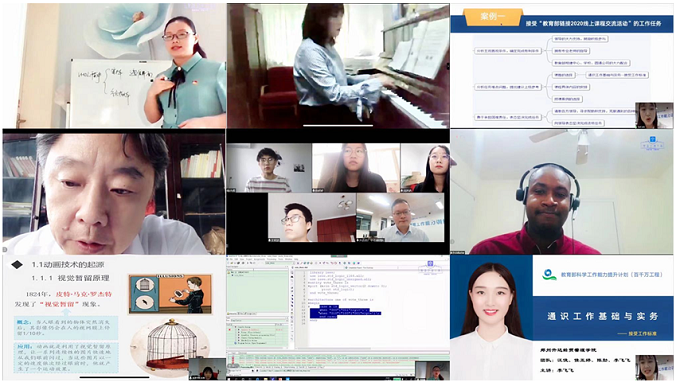The image size is (680, 386).
Task: Click the Windows Start icon in code window taskbar
Action: click(x=229, y=379)
